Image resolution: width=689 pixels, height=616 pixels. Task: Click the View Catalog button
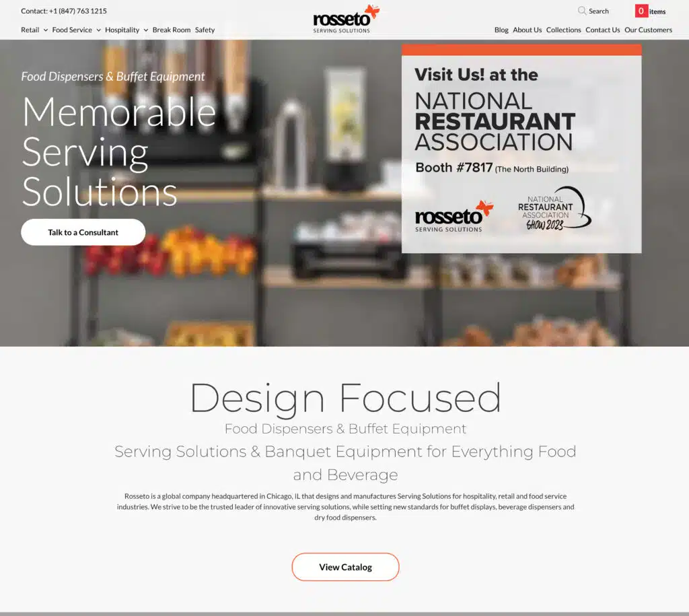345,567
